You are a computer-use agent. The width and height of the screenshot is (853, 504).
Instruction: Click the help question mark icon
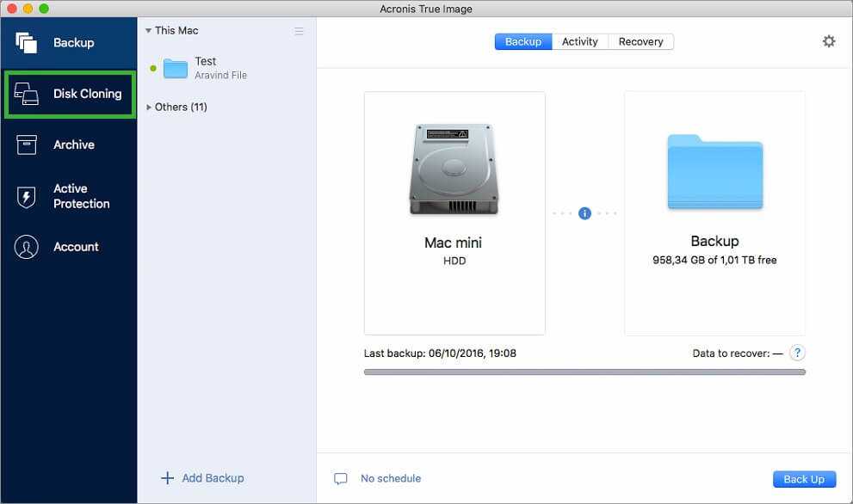[x=797, y=353]
